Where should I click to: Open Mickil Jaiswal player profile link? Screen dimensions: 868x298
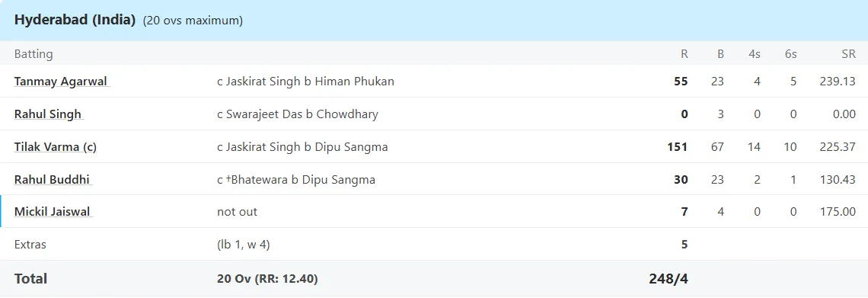click(x=53, y=212)
